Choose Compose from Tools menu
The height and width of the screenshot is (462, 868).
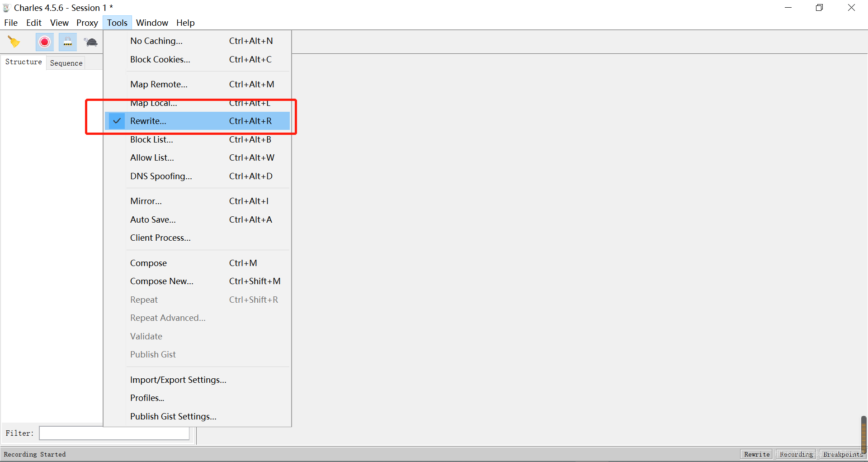click(x=198, y=263)
